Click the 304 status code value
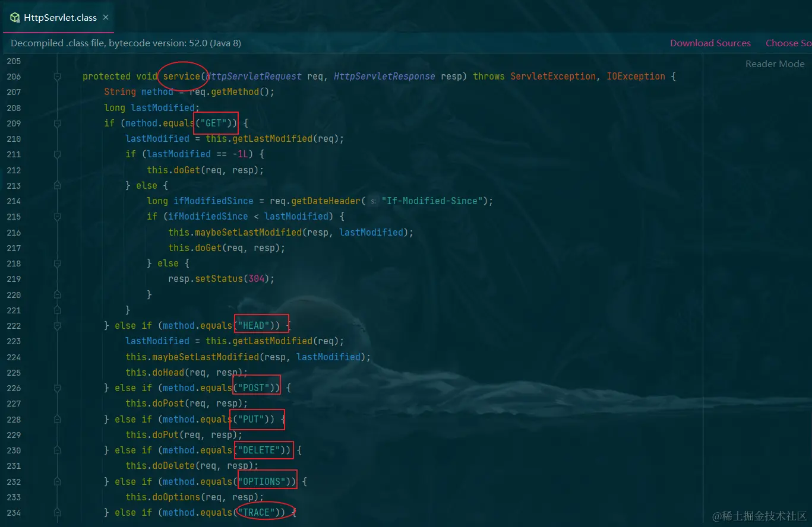 click(x=256, y=279)
